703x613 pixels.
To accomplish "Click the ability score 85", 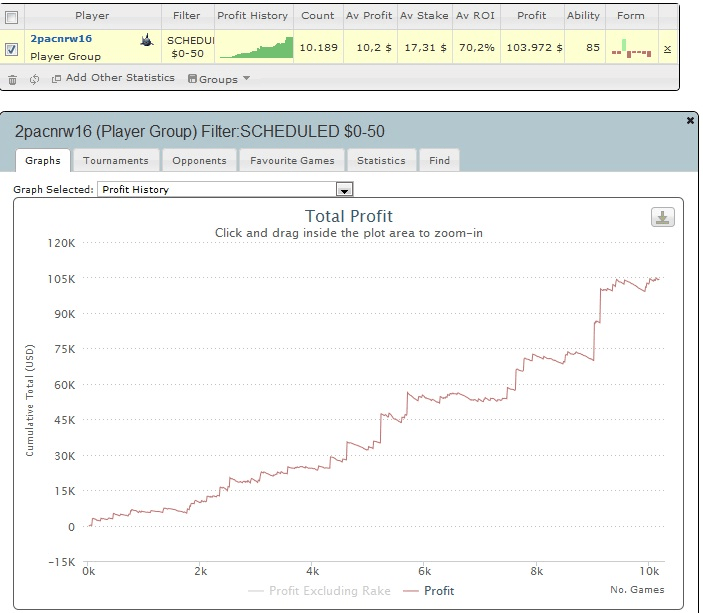I will tap(593, 48).
